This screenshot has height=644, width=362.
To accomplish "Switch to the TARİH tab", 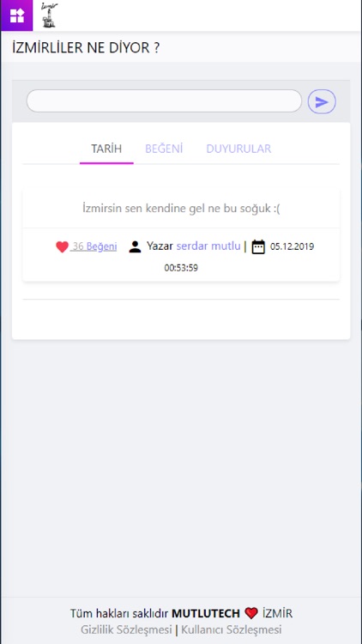I will coord(106,149).
